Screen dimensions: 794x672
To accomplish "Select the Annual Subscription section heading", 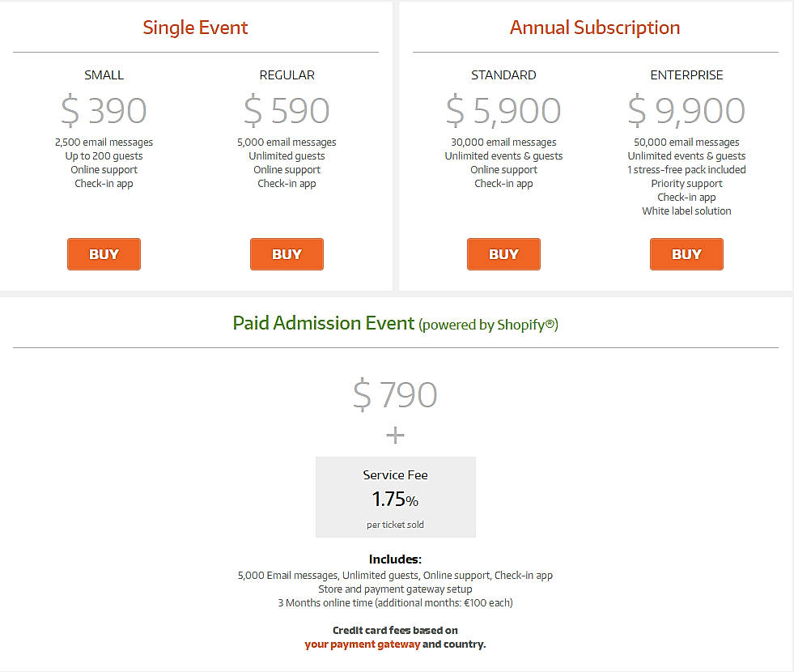I will click(x=594, y=27).
